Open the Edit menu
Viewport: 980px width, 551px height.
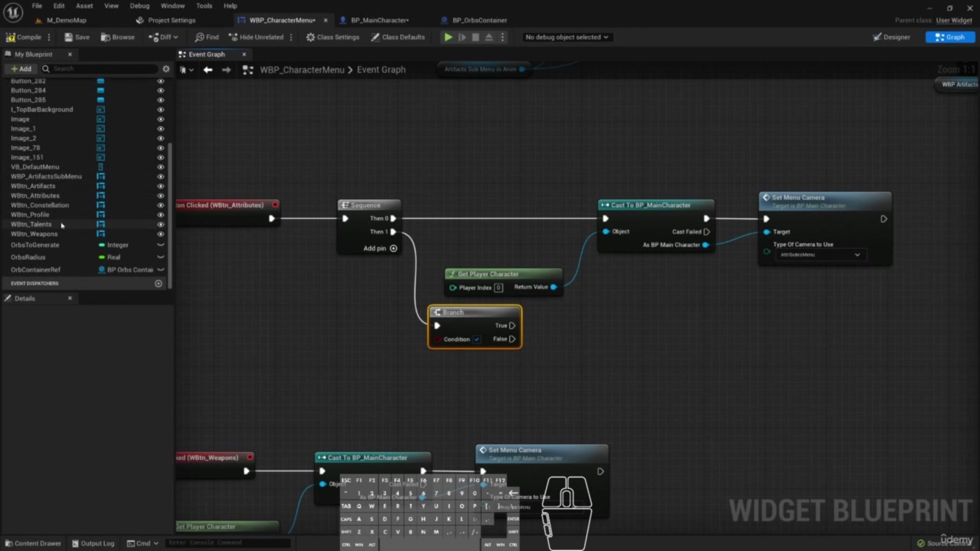[x=59, y=6]
